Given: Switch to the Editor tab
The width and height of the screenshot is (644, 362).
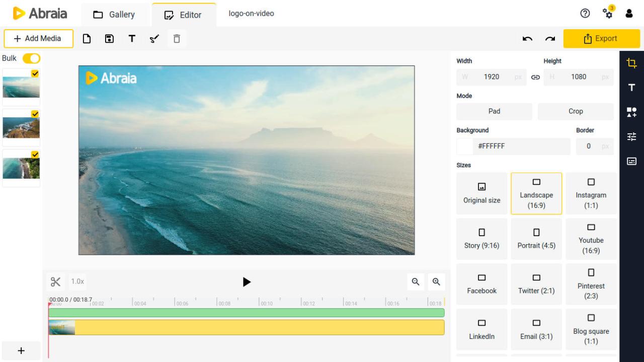Looking at the screenshot, I should tap(184, 14).
